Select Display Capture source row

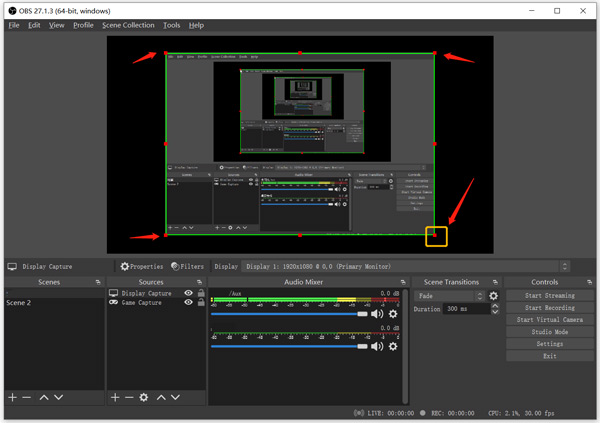tap(156, 293)
